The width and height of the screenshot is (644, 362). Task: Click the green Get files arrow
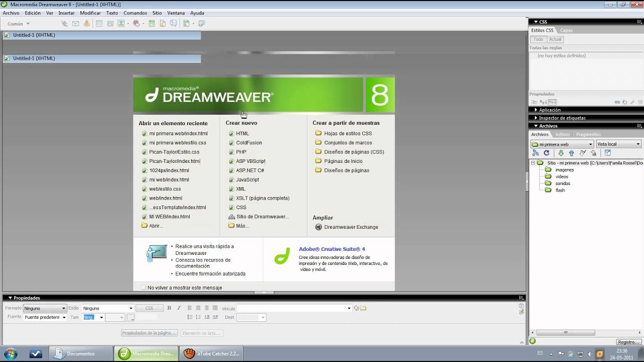(561, 153)
